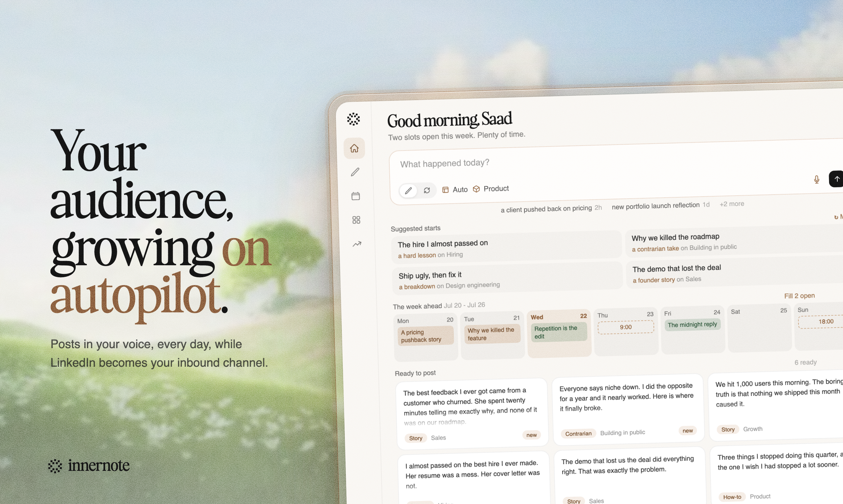The width and height of the screenshot is (843, 504).
Task: Open suggested start 'Ship ugly, then fix it'
Action: pos(507,279)
